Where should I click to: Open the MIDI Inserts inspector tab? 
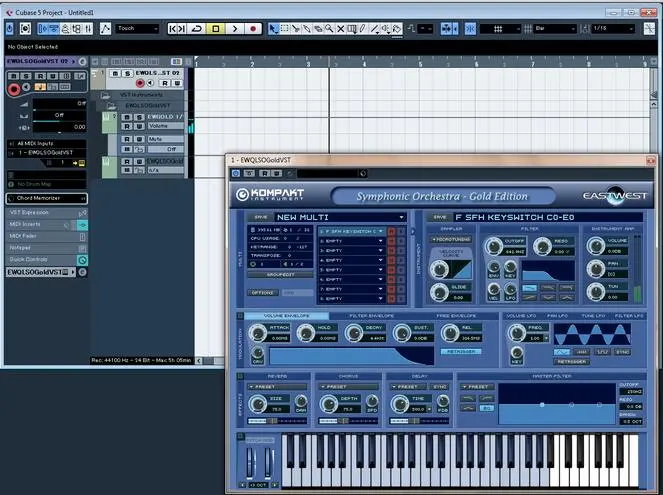(41, 224)
